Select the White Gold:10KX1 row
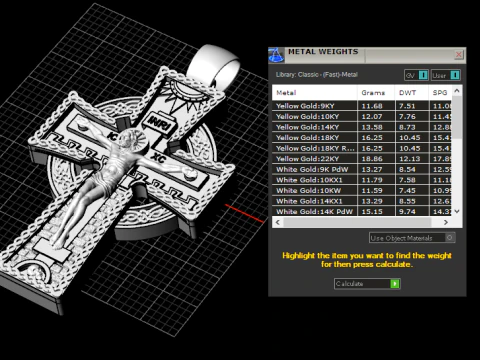The height and width of the screenshot is (360, 480). pyautogui.click(x=362, y=180)
